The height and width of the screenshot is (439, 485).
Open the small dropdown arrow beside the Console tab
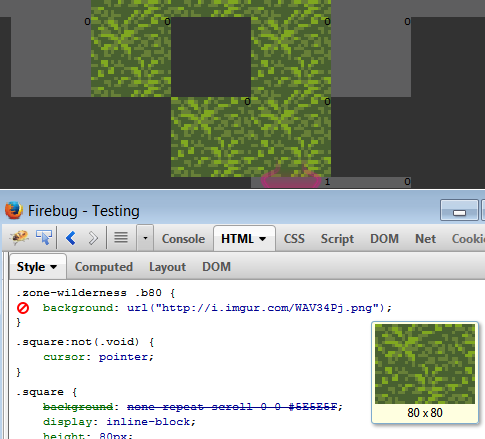145,238
